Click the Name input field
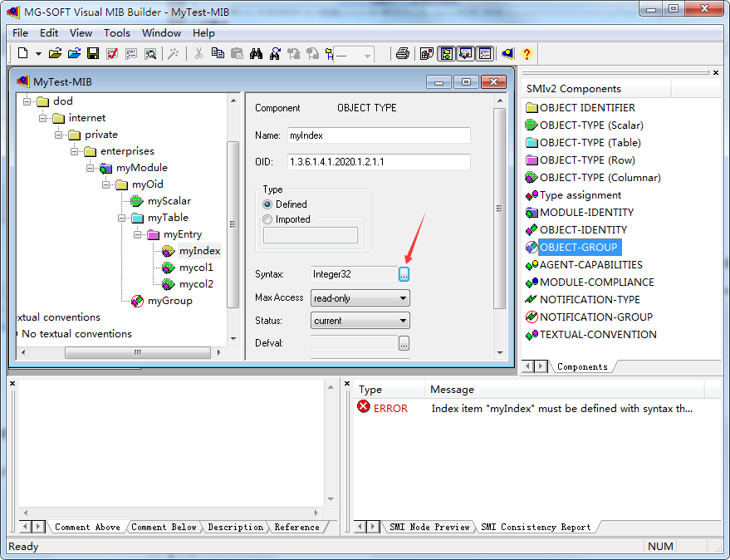The image size is (730, 560). tap(378, 135)
